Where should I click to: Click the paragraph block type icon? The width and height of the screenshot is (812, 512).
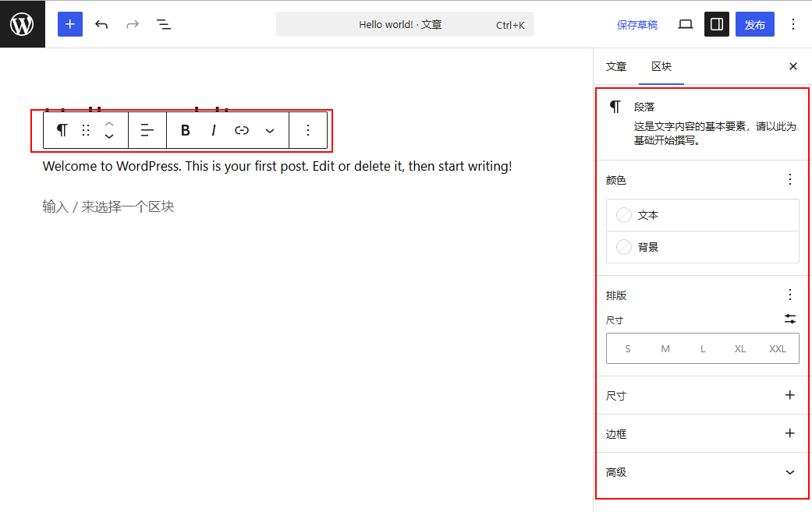[x=62, y=130]
